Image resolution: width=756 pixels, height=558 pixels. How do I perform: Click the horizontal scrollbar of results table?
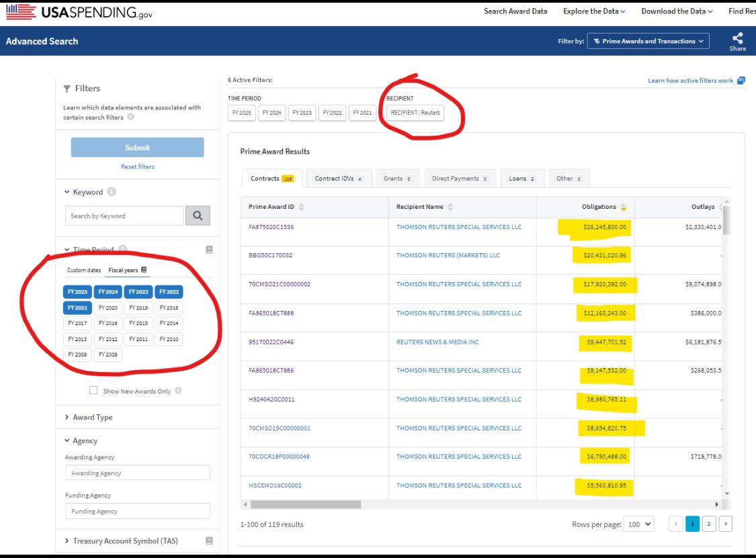[306, 504]
